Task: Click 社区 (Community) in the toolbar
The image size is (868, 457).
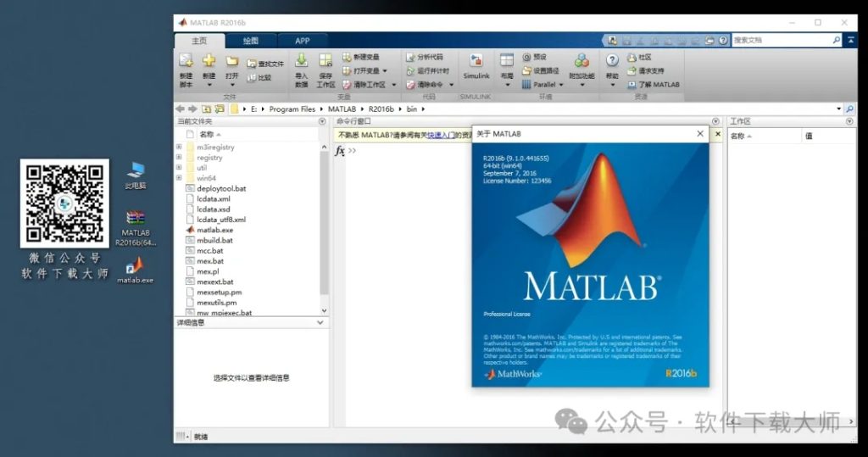Action: tap(639, 57)
